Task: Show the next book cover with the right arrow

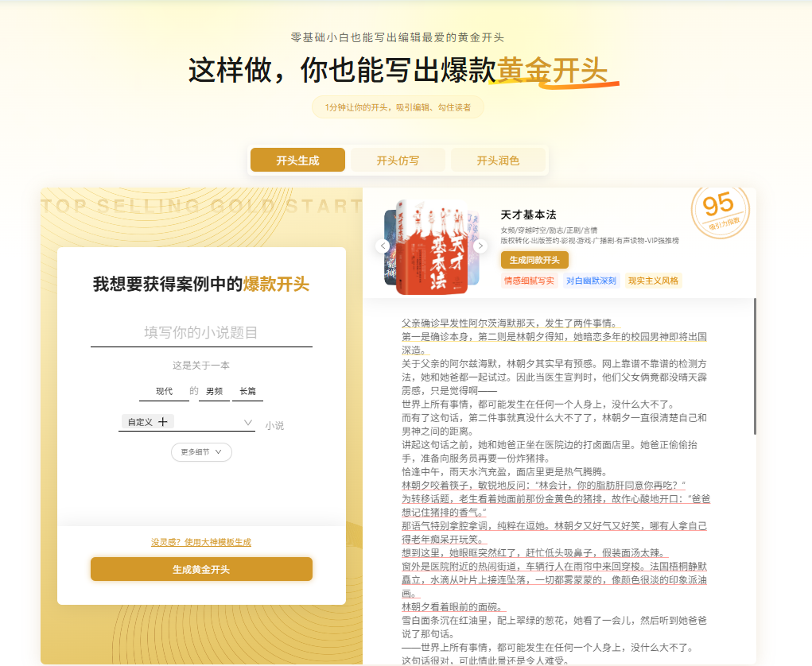Action: (x=480, y=246)
